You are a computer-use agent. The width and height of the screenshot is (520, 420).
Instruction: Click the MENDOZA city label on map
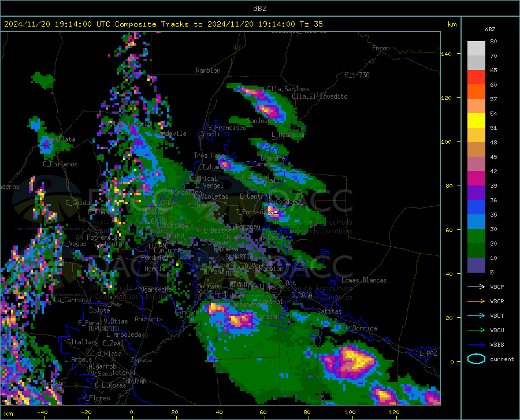[154, 211]
